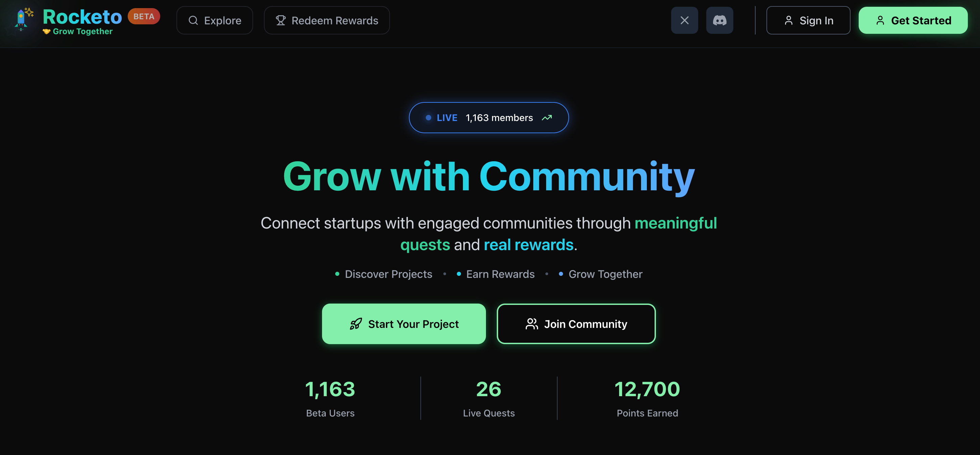Click the 26 Live Quests statistic
980x455 pixels.
pyautogui.click(x=488, y=398)
